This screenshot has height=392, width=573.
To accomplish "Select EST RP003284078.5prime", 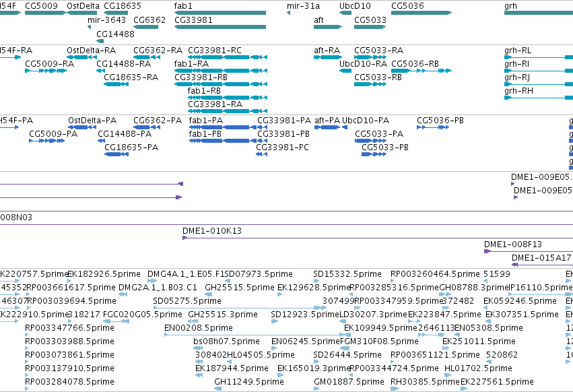I will pyautogui.click(x=27, y=389).
